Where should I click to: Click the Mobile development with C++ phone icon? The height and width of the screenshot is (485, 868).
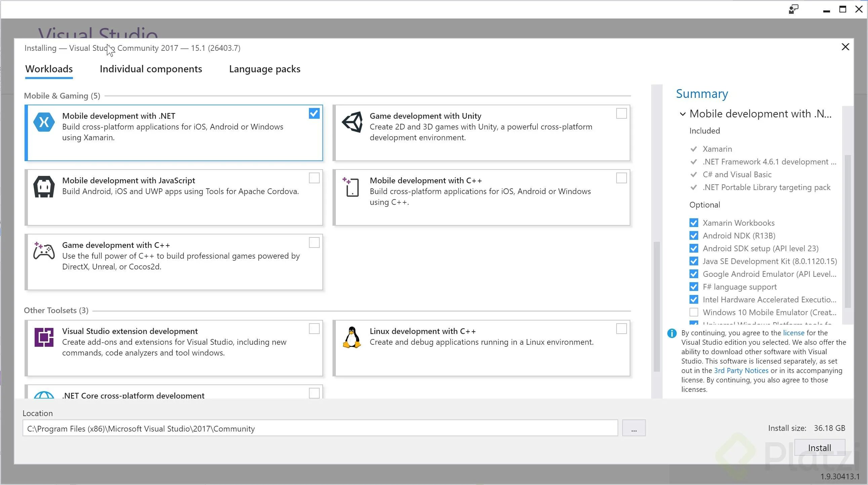tap(351, 187)
